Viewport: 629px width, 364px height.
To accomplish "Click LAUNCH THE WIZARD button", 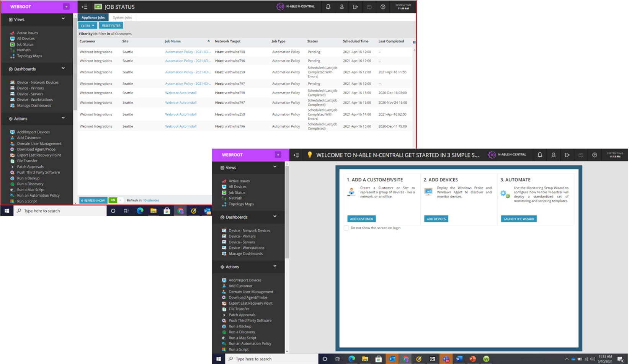I will (519, 219).
